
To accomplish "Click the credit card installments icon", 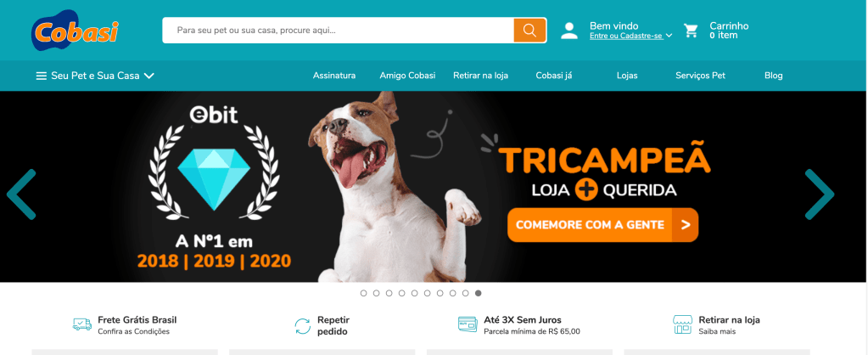I will click(x=468, y=324).
